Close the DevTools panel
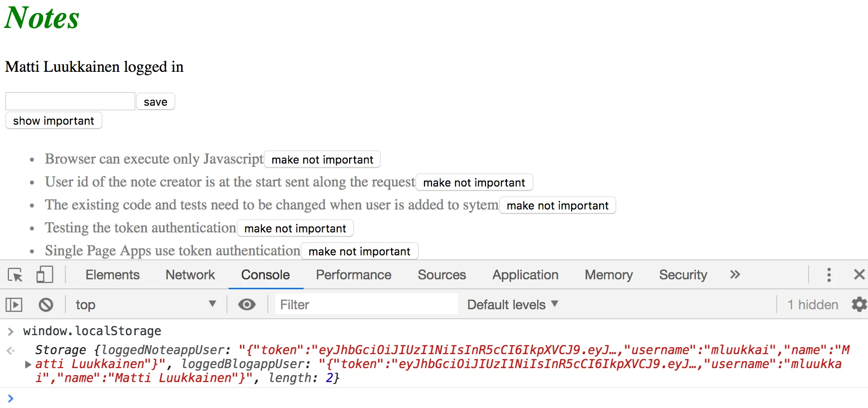Image resolution: width=868 pixels, height=408 pixels. click(x=859, y=274)
